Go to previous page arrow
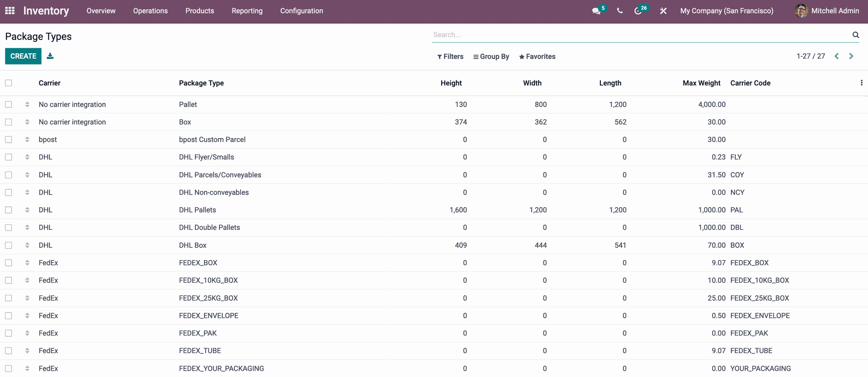This screenshot has width=868, height=377. click(x=837, y=56)
